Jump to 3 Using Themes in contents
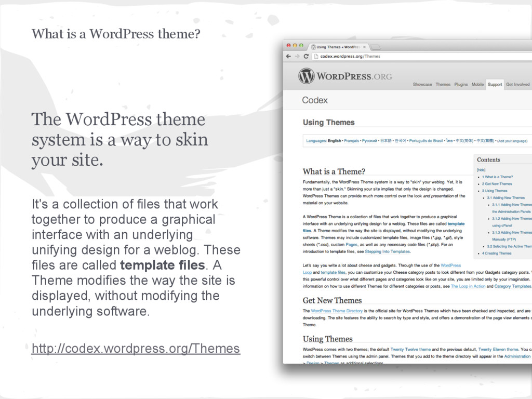This screenshot has height=399, width=532. (x=495, y=191)
